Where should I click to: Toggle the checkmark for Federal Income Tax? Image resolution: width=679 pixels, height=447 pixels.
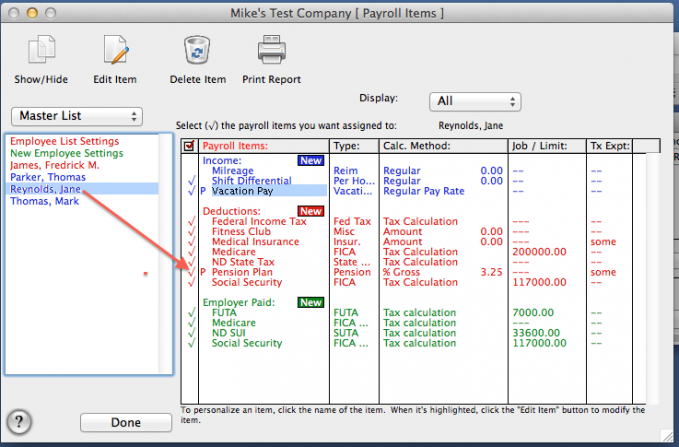click(189, 222)
